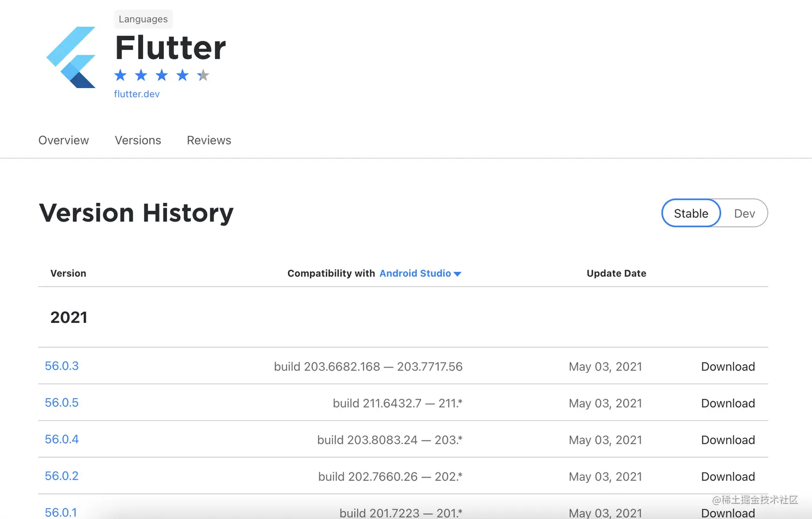This screenshot has height=519, width=812.
Task: Open the Reviews tab
Action: click(209, 140)
